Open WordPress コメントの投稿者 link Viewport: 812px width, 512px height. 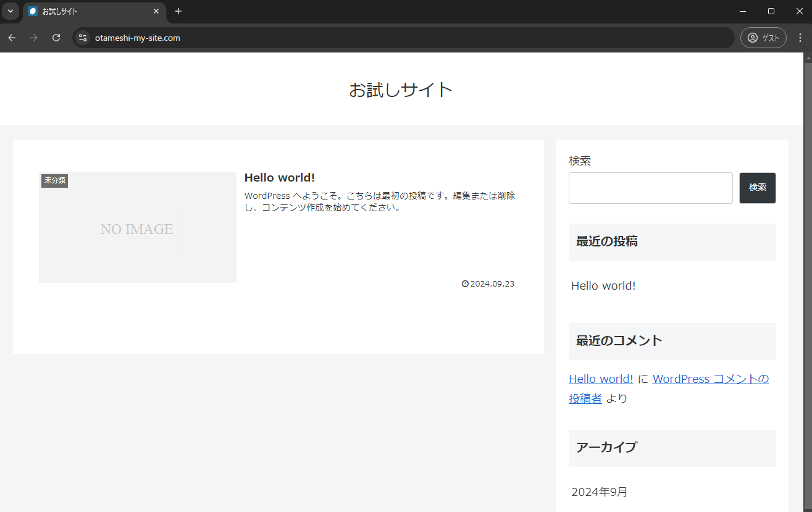(669, 388)
